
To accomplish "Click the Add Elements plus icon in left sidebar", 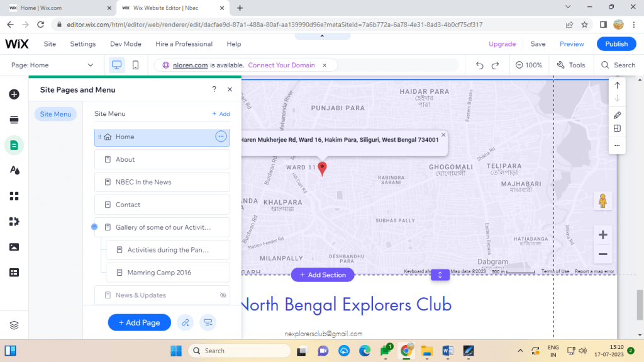I will pos(14,94).
